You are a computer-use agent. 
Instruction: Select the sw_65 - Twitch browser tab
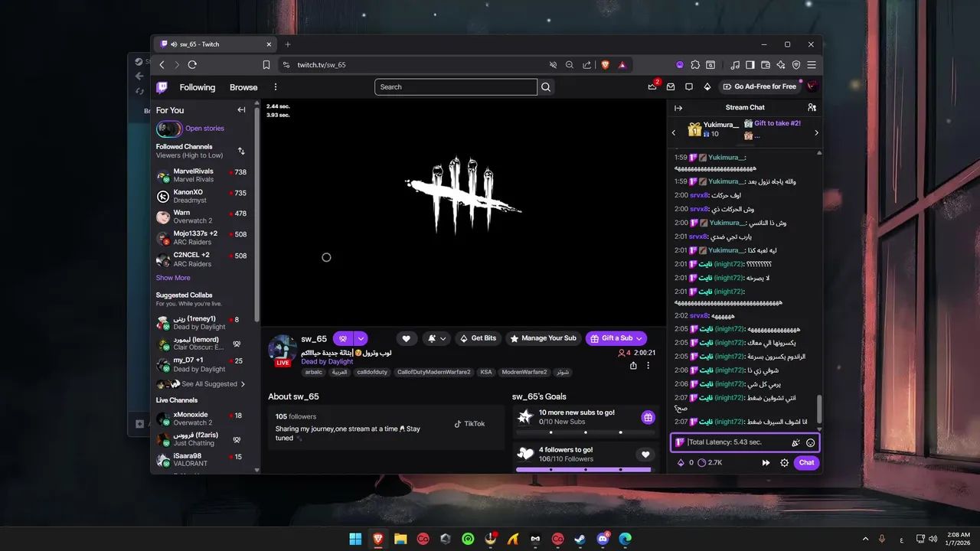pos(214,44)
